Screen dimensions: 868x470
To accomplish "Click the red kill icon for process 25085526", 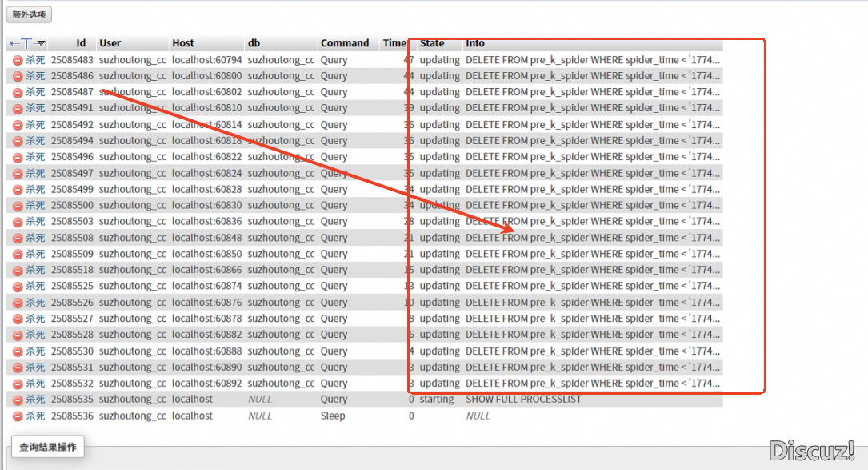I will point(18,303).
